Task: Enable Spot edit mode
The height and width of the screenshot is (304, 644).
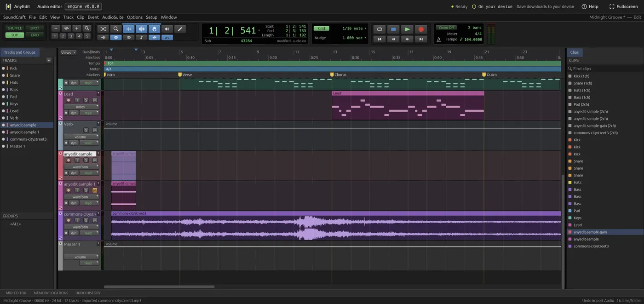Action: tap(35, 28)
